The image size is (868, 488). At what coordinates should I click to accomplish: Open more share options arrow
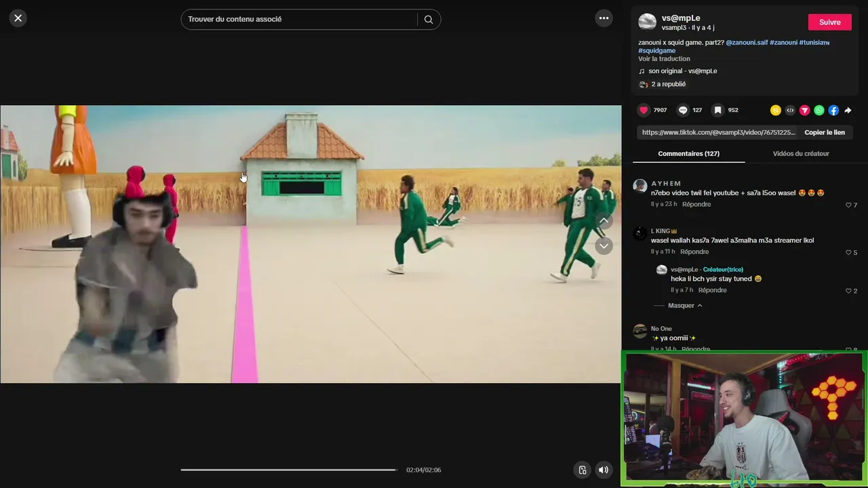pos(848,110)
